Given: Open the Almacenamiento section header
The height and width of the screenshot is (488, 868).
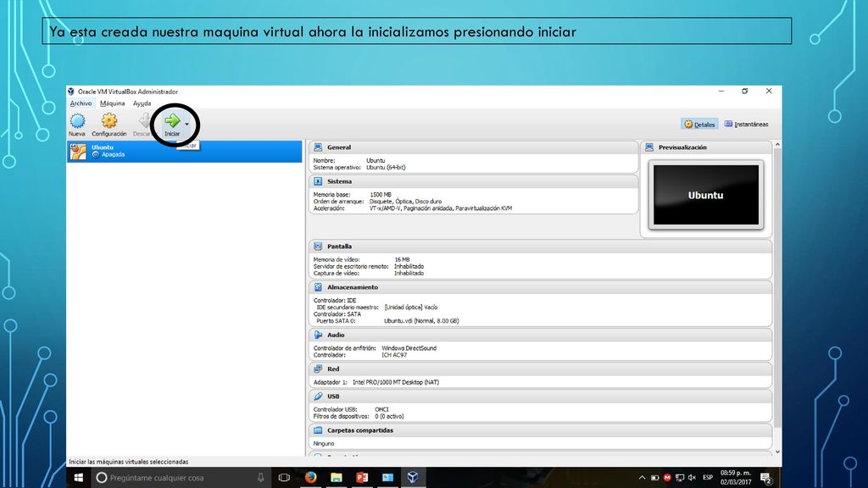Looking at the screenshot, I should click(540, 287).
